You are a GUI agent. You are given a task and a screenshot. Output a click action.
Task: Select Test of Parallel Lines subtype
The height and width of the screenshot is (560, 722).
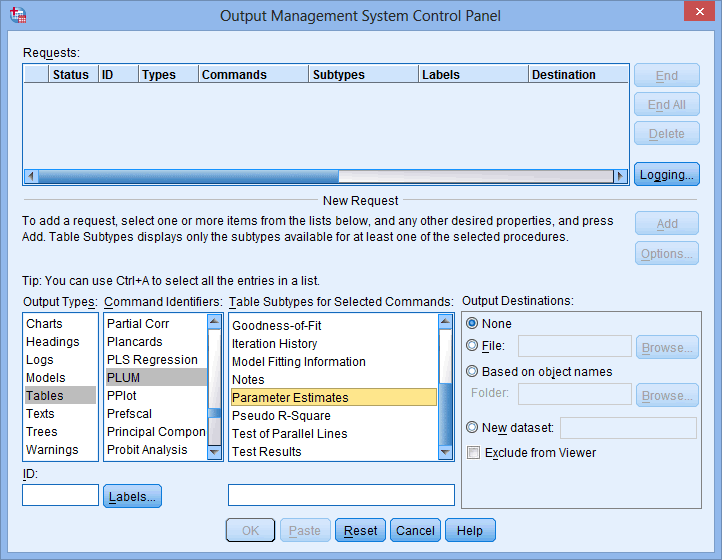[x=334, y=433]
